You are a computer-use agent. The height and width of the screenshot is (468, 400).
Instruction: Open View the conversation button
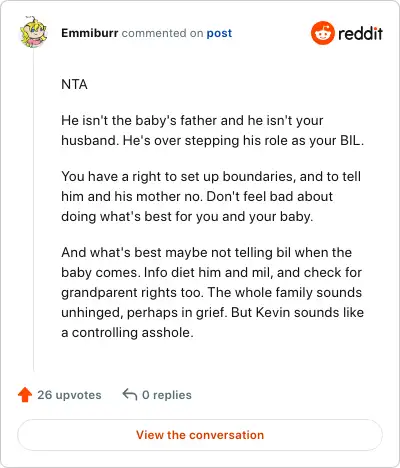200,435
